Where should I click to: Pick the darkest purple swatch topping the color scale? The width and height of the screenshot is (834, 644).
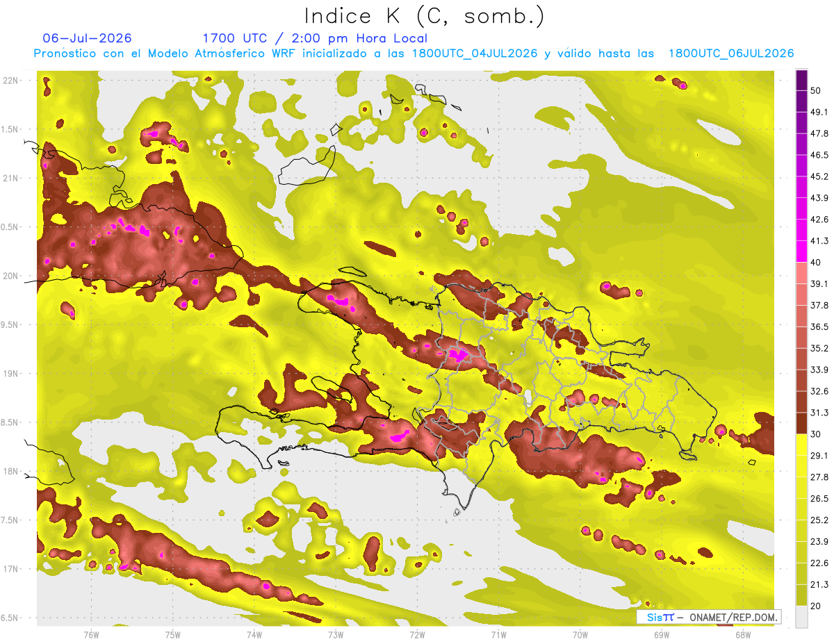(x=801, y=80)
